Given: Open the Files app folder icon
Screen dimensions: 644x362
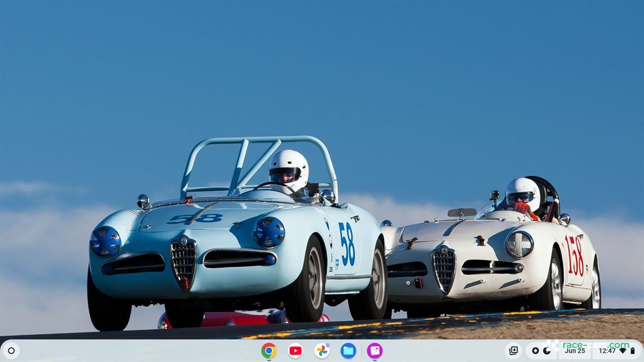Looking at the screenshot, I should (349, 351).
